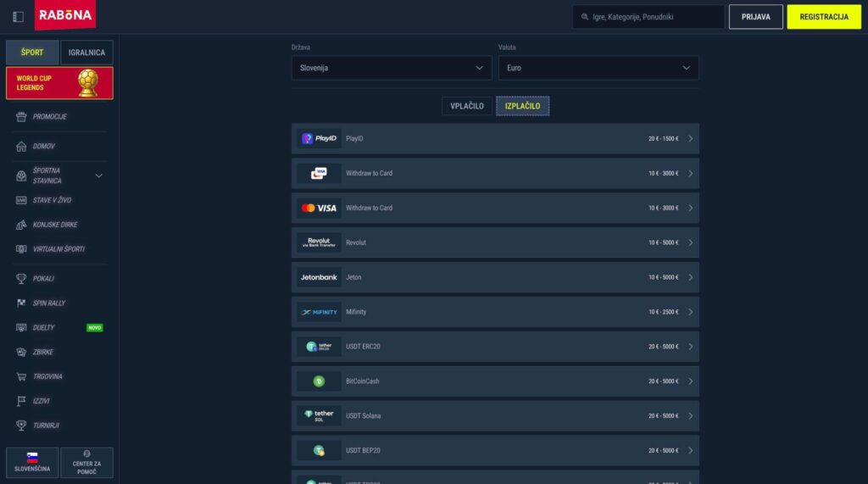This screenshot has width=868, height=484.
Task: Switch to Igralnica tab
Action: (x=86, y=52)
